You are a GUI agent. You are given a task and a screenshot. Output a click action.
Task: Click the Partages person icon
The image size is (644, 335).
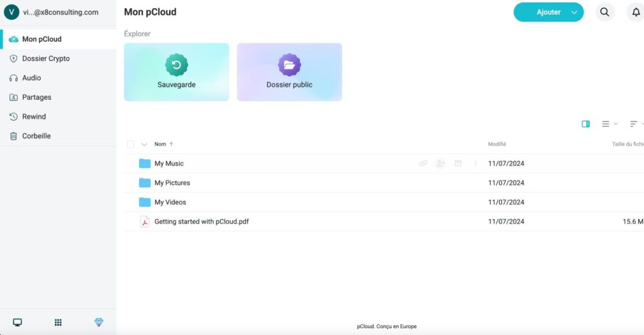(x=14, y=97)
